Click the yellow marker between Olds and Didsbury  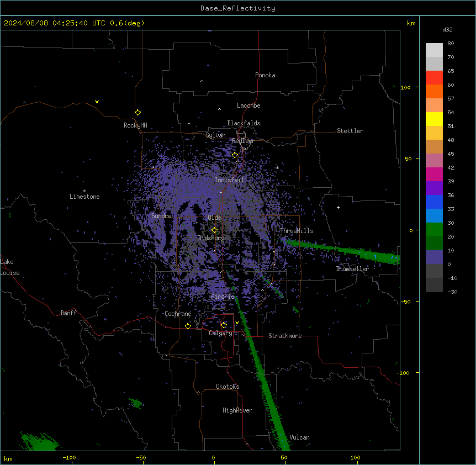pos(214,230)
